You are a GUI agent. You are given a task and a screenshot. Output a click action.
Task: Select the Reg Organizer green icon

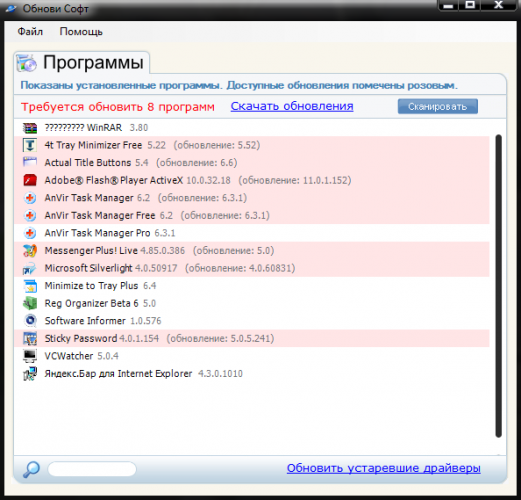30,303
